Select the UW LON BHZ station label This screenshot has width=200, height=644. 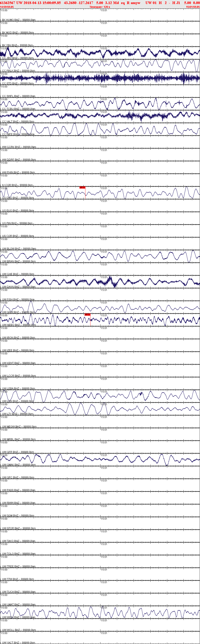tap(18, 401)
